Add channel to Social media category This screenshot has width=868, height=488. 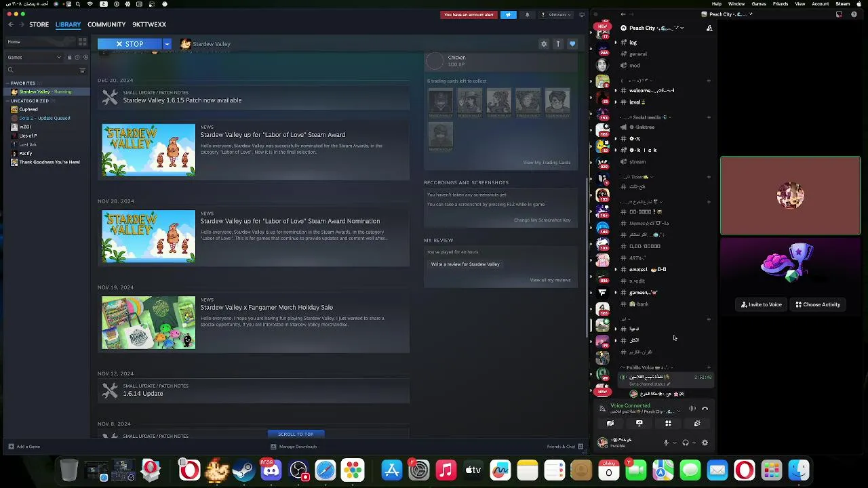[x=709, y=117]
